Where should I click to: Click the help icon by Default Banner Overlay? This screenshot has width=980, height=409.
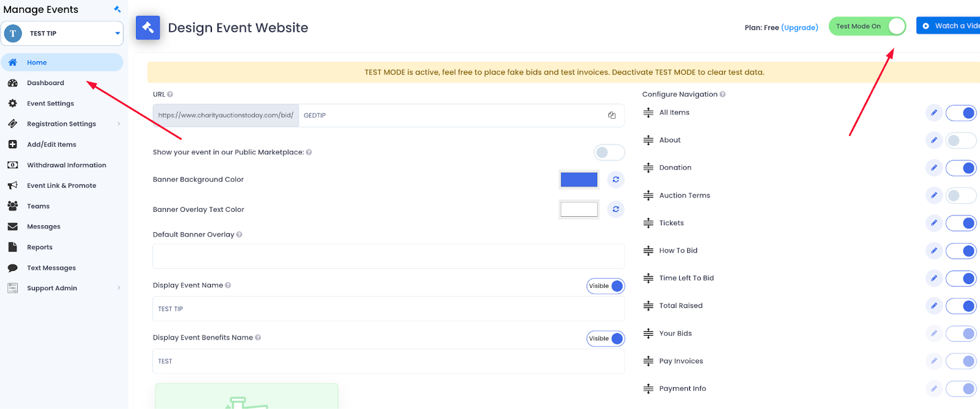[239, 235]
